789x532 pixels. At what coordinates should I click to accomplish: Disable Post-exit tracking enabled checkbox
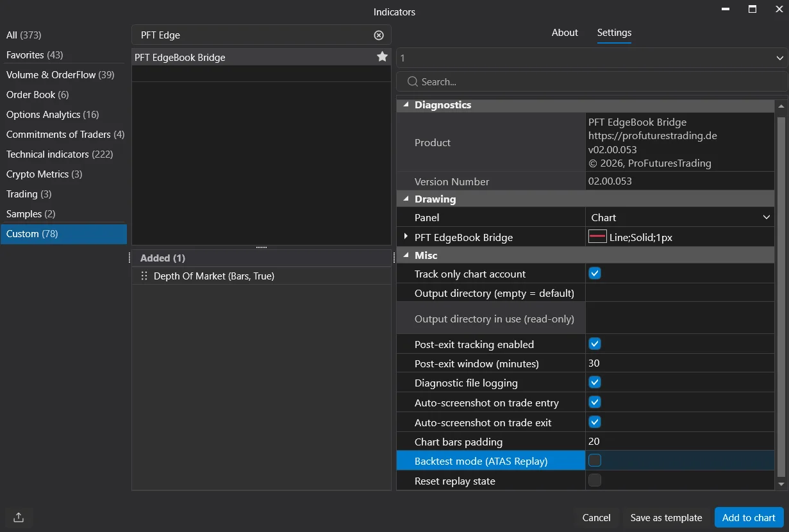point(595,344)
